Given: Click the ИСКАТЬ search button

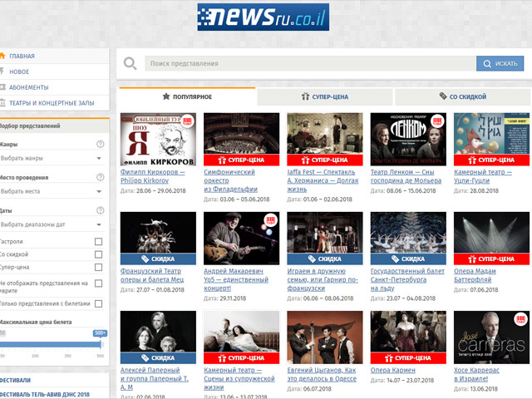Looking at the screenshot, I should pos(500,63).
